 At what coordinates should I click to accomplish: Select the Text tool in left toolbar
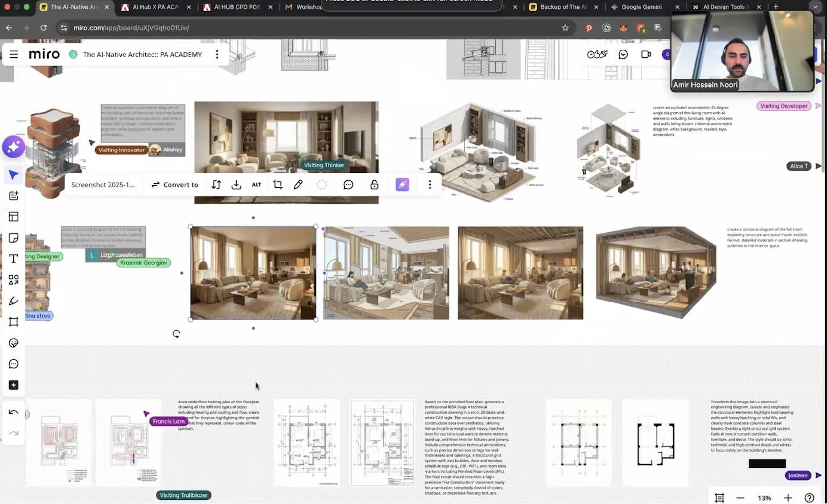[14, 259]
